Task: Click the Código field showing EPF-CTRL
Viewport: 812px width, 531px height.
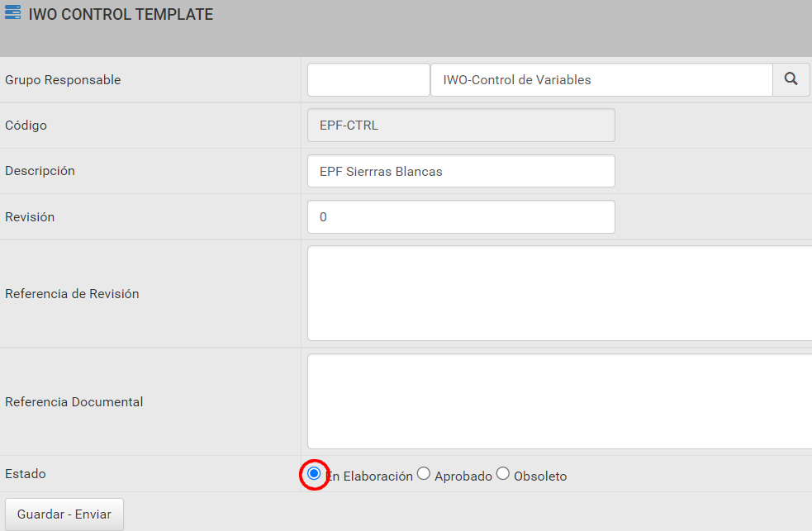Action: coord(461,126)
